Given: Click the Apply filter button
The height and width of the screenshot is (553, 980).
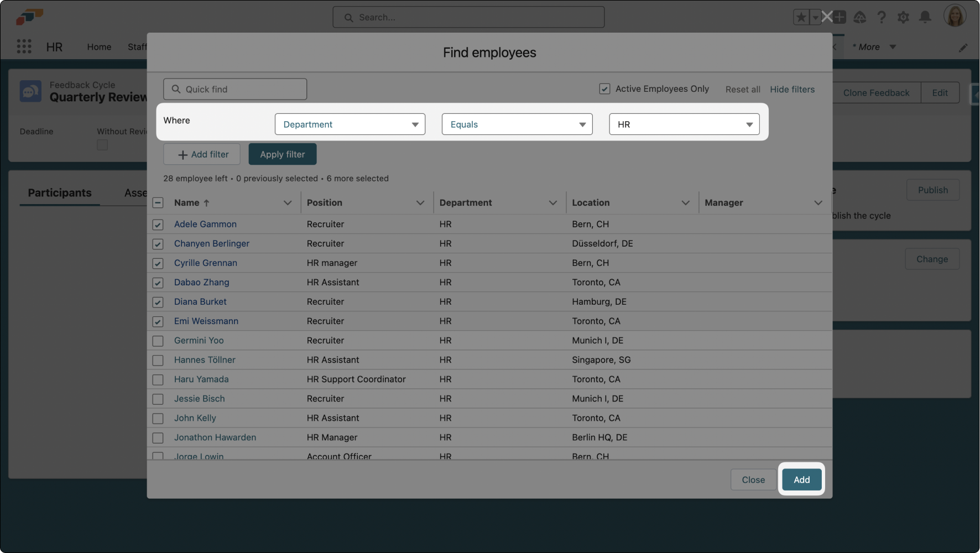Looking at the screenshot, I should pos(282,154).
